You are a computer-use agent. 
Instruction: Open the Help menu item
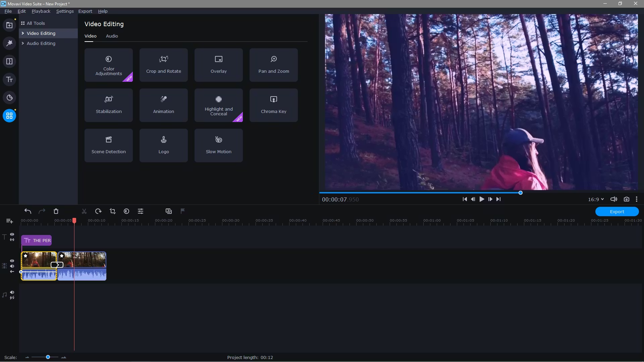point(103,11)
